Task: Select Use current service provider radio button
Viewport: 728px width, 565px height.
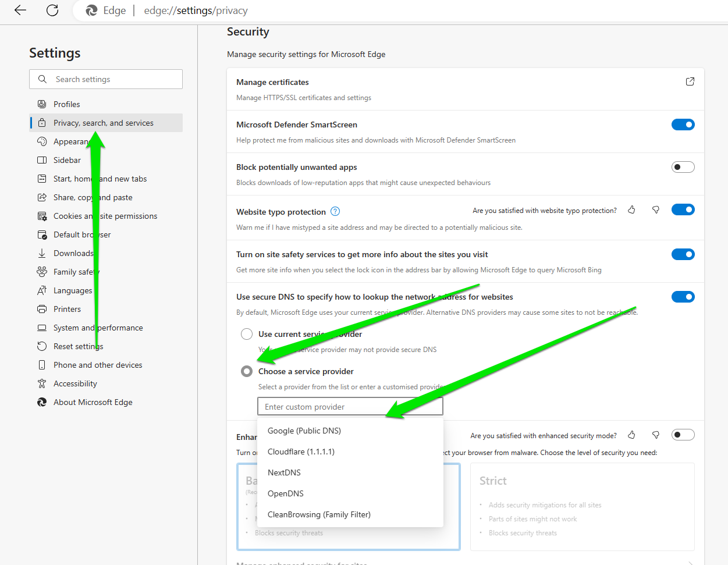Action: tap(247, 334)
